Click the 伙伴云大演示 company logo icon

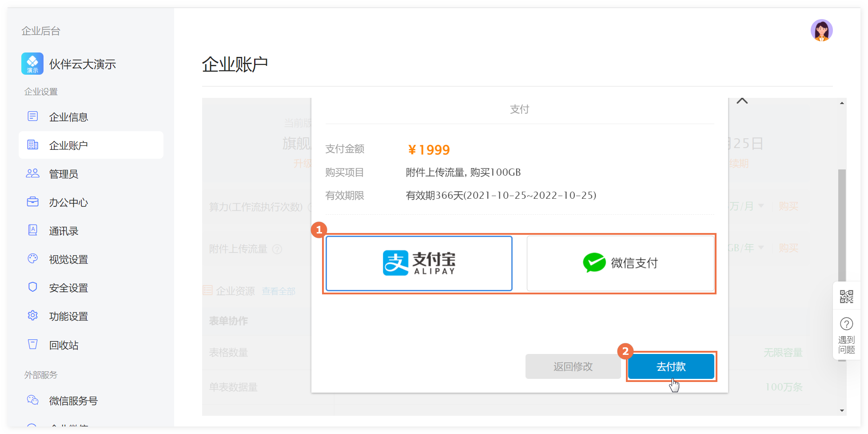click(x=32, y=64)
